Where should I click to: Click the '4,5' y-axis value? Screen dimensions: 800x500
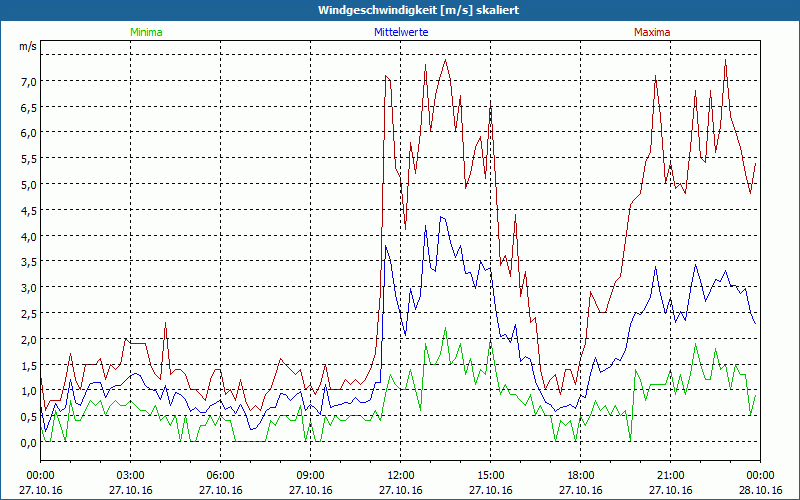28,210
